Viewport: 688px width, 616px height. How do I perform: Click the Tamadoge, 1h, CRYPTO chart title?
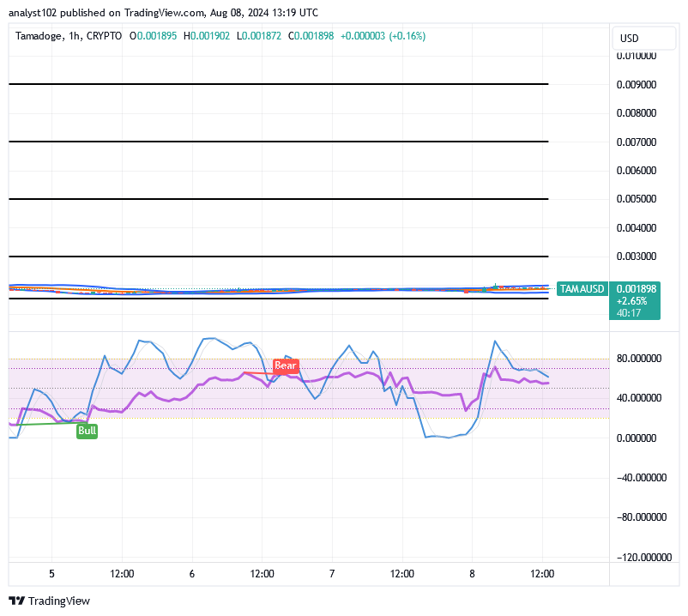coord(69,36)
